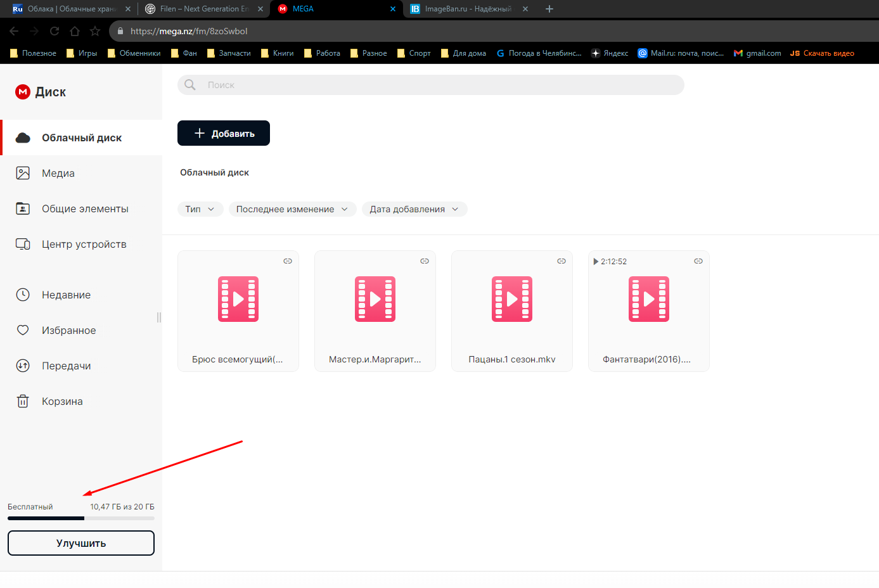879x588 pixels.
Task: Click the heart icon near Избранное
Action: pos(23,330)
